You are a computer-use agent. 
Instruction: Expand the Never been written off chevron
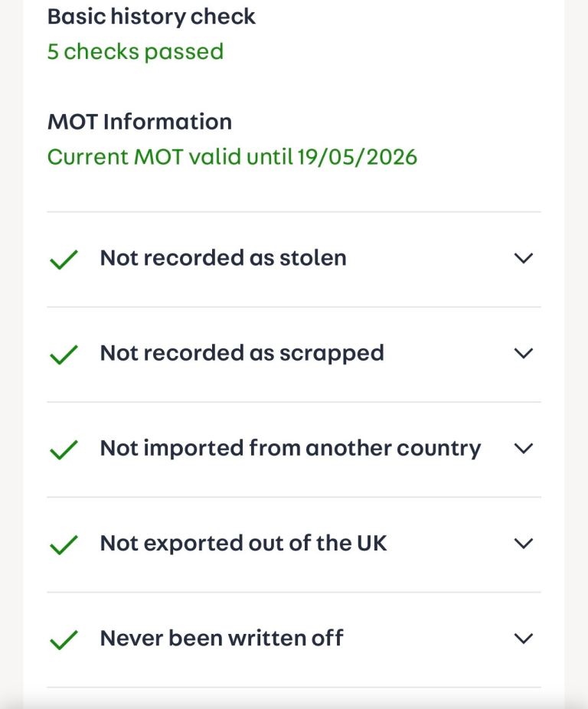pyautogui.click(x=523, y=638)
